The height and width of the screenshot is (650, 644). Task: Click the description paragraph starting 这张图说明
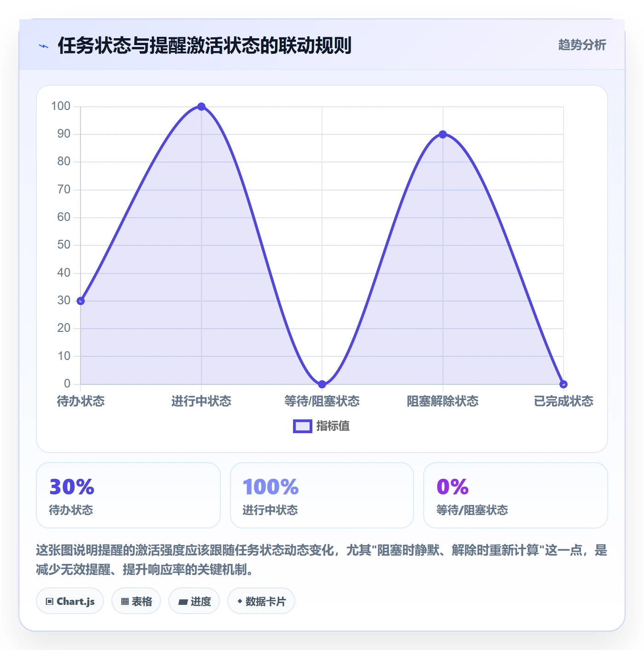pos(322,560)
